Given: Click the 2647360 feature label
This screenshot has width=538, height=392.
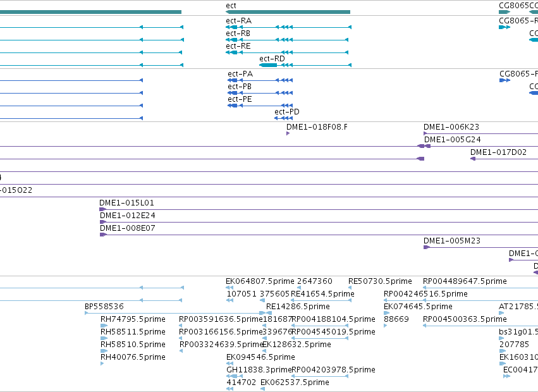Looking at the screenshot, I should pos(315,282).
